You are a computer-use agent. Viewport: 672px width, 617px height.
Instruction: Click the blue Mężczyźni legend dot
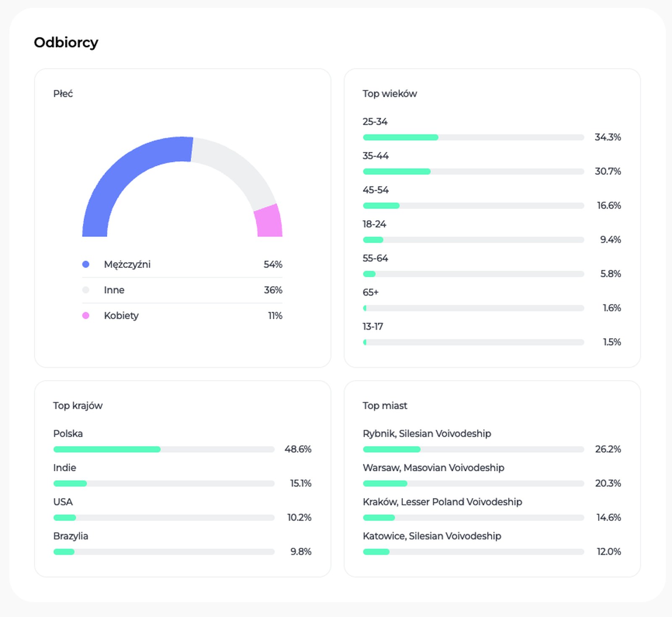pos(86,264)
